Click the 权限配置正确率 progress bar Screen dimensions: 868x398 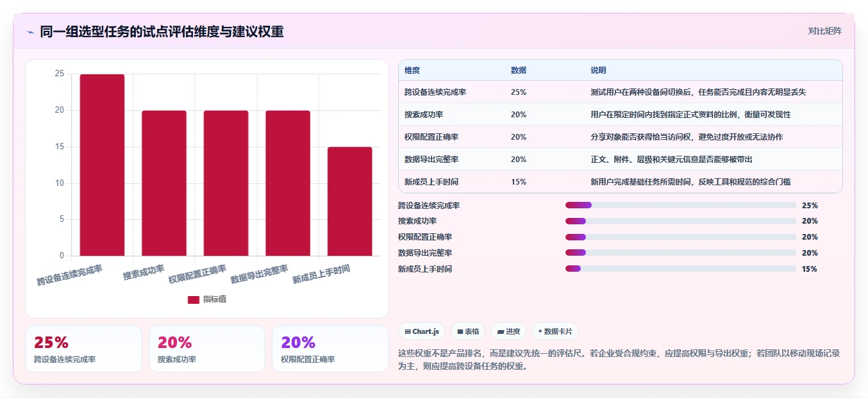coord(681,237)
